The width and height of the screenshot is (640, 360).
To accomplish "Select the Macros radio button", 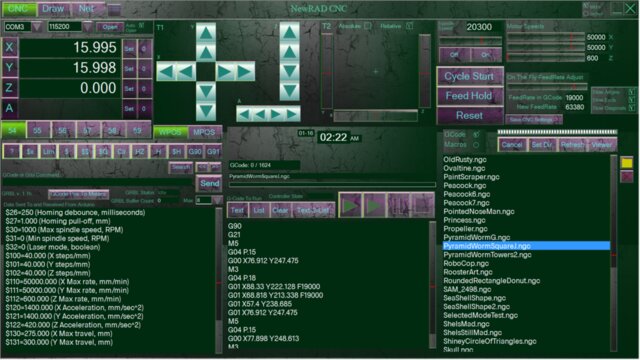I will click(x=476, y=145).
